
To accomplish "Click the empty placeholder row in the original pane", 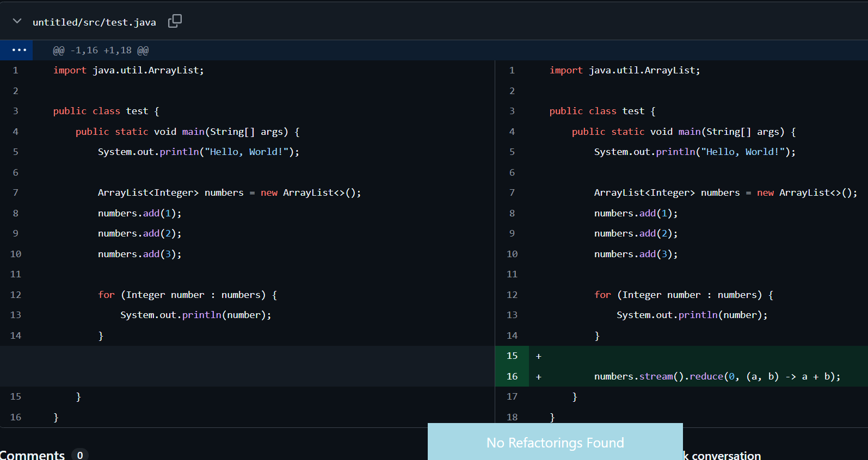I will click(247, 366).
